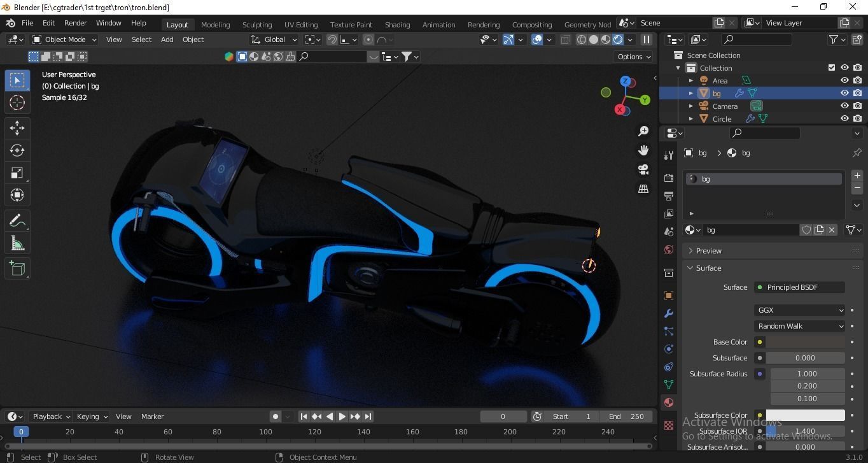The width and height of the screenshot is (868, 463).
Task: Click the Base Color swatch
Action: [805, 342]
